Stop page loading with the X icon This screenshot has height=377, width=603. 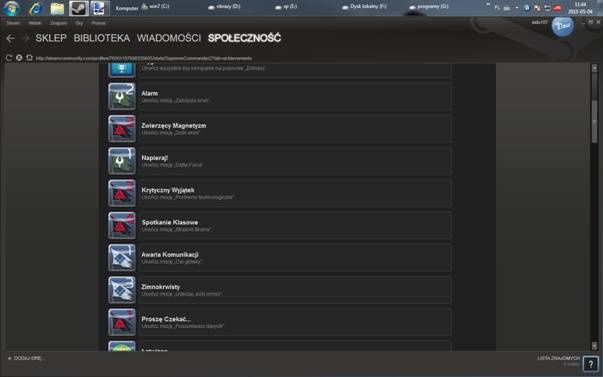click(19, 58)
